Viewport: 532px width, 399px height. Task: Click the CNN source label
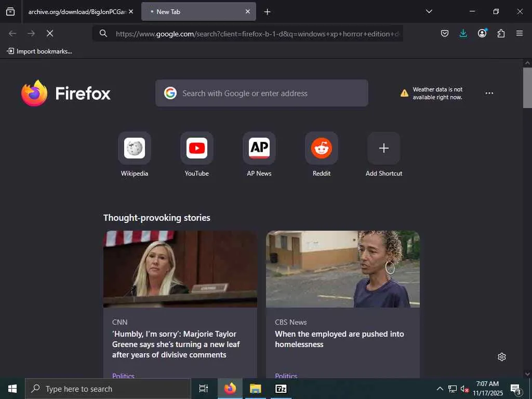pyautogui.click(x=120, y=322)
